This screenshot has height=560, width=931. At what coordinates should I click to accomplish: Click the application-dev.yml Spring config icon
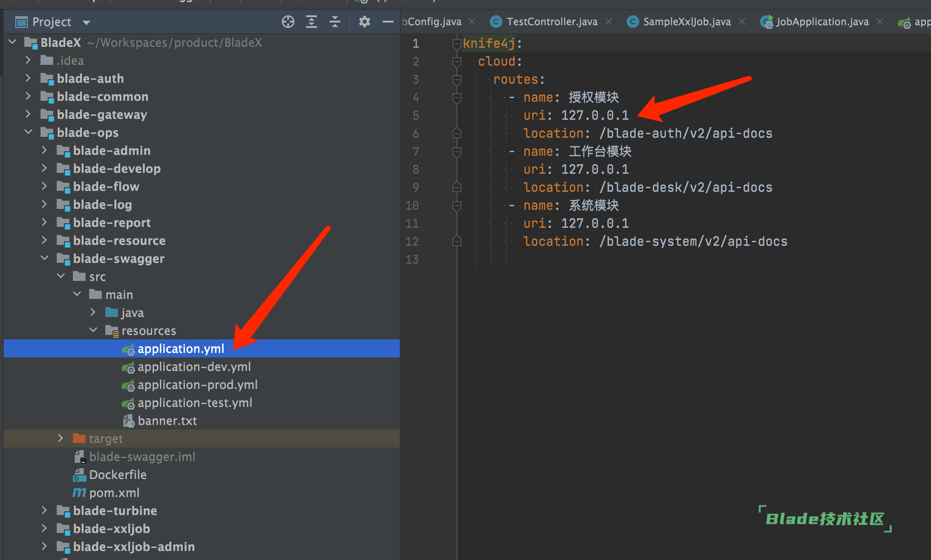(x=128, y=367)
